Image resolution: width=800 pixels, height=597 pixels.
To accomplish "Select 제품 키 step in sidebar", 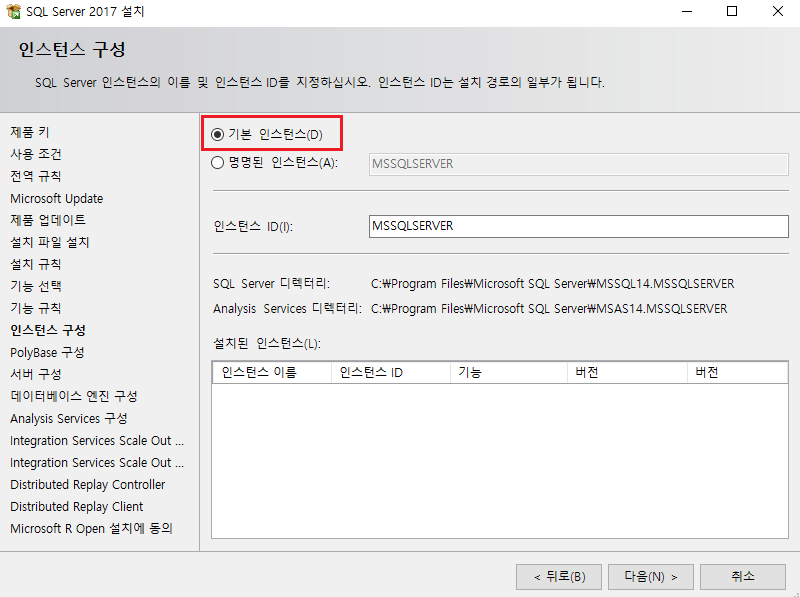I will coord(30,132).
